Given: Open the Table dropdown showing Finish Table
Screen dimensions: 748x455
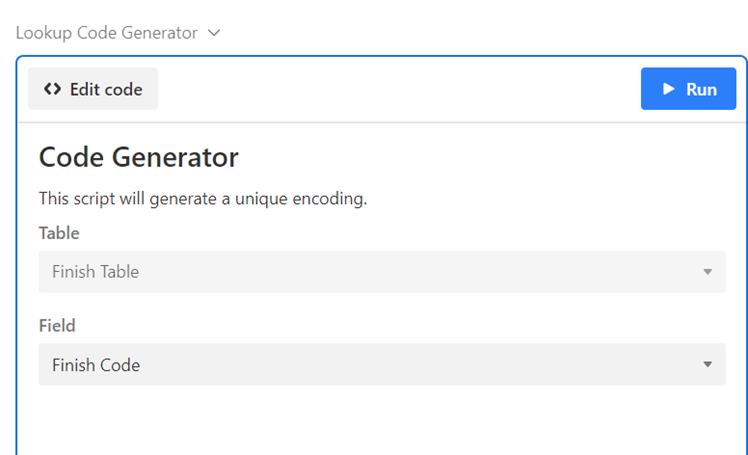Looking at the screenshot, I should pos(382,272).
